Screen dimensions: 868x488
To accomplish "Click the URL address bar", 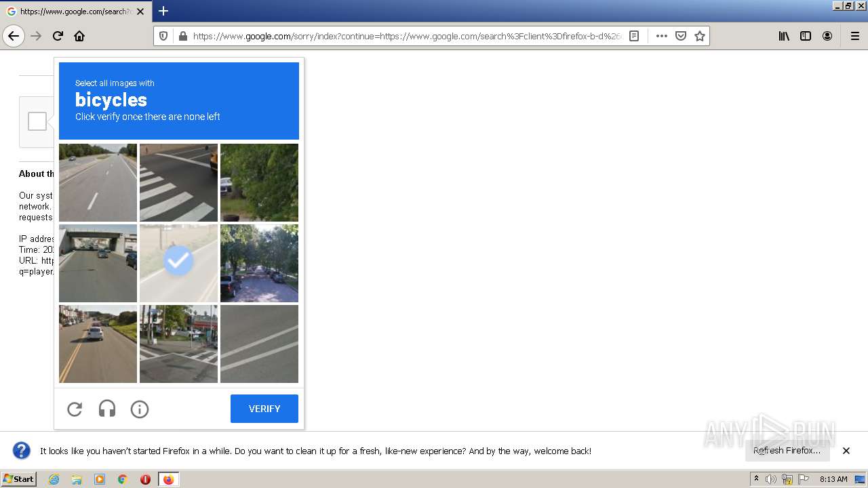I will 407,36.
